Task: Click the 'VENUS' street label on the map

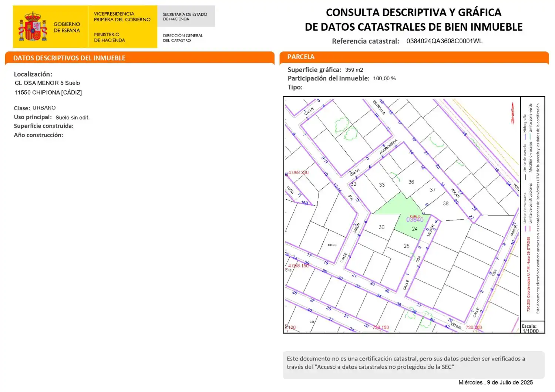Action: click(456, 326)
